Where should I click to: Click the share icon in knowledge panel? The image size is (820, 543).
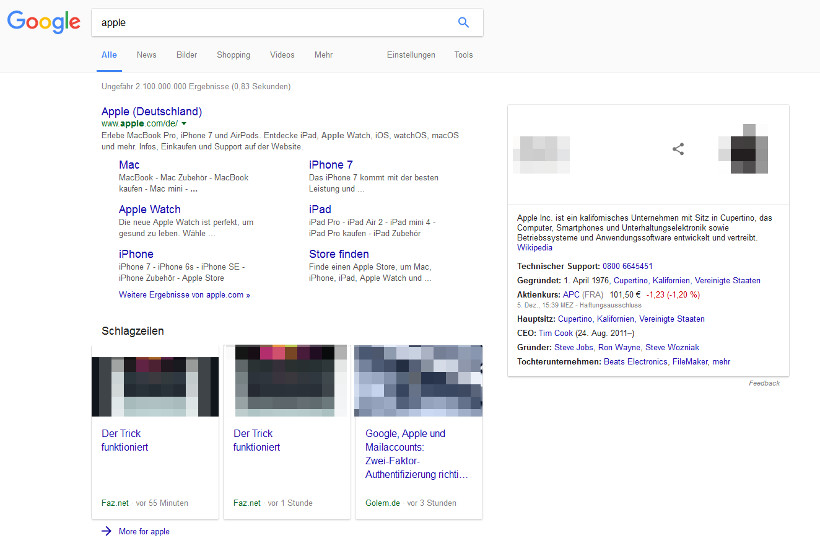click(x=678, y=149)
